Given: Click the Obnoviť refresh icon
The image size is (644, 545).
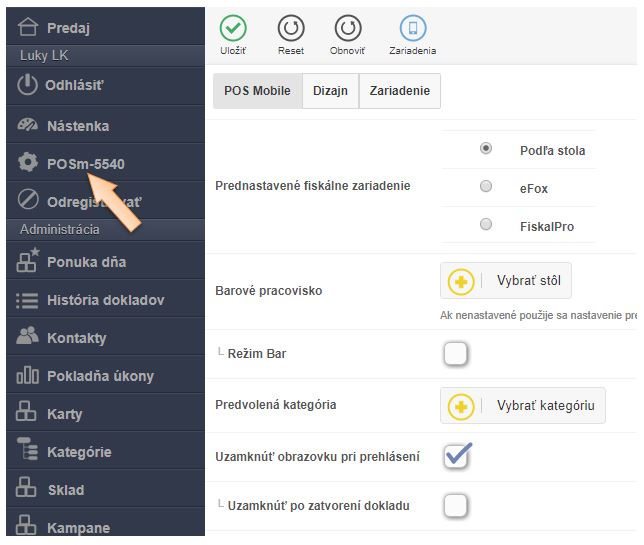Looking at the screenshot, I should tap(347, 28).
